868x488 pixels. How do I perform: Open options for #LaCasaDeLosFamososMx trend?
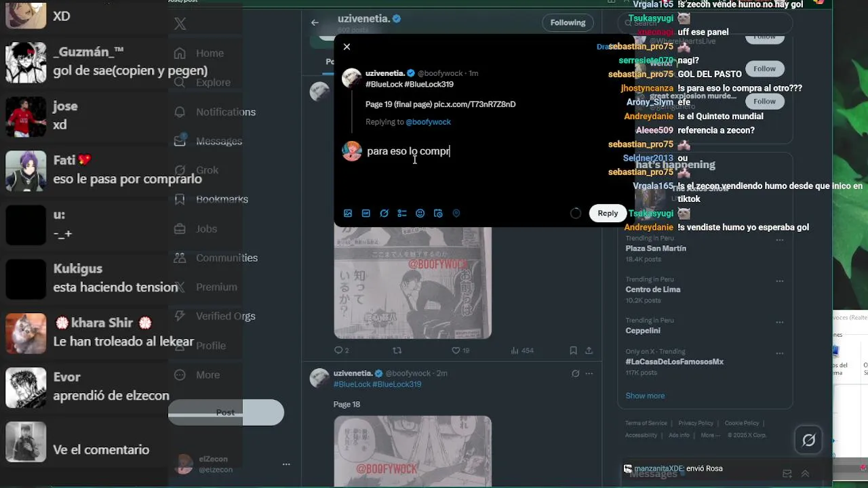click(x=779, y=353)
